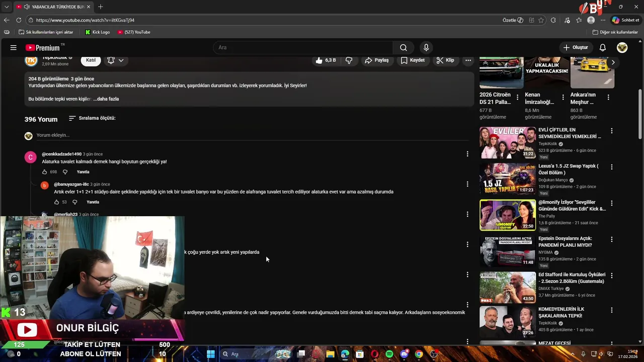
Task: Open more actions next to Klip
Action: [x=468, y=60]
